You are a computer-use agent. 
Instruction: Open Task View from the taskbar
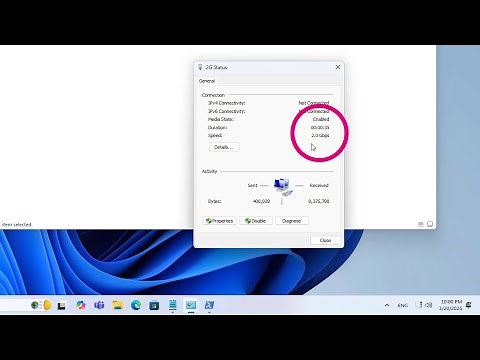tap(62, 305)
